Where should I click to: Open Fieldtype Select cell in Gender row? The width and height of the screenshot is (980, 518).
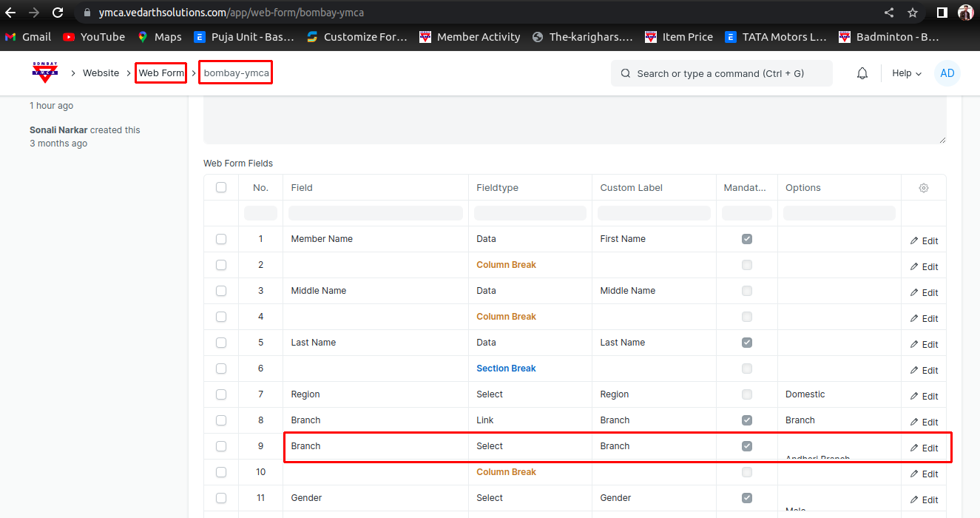(x=490, y=498)
